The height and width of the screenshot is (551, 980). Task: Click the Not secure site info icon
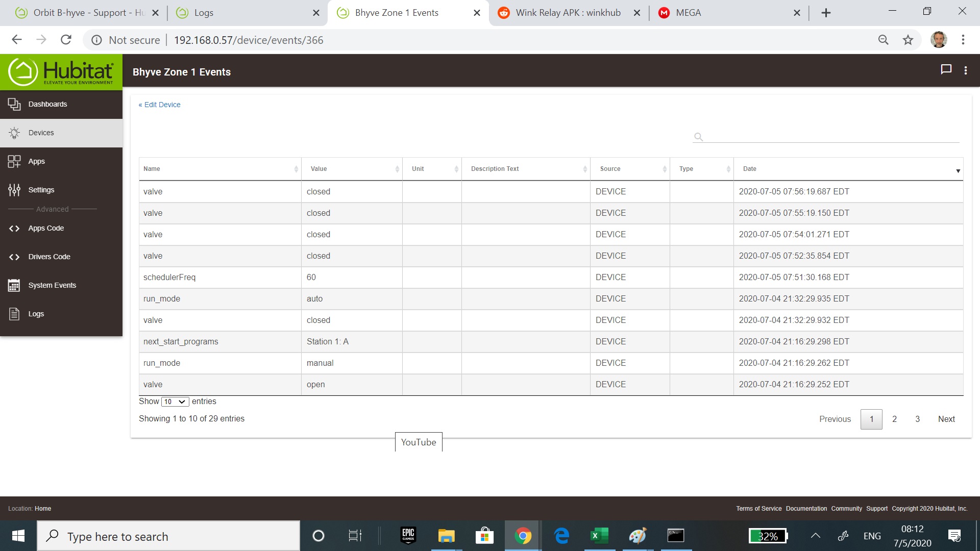96,40
